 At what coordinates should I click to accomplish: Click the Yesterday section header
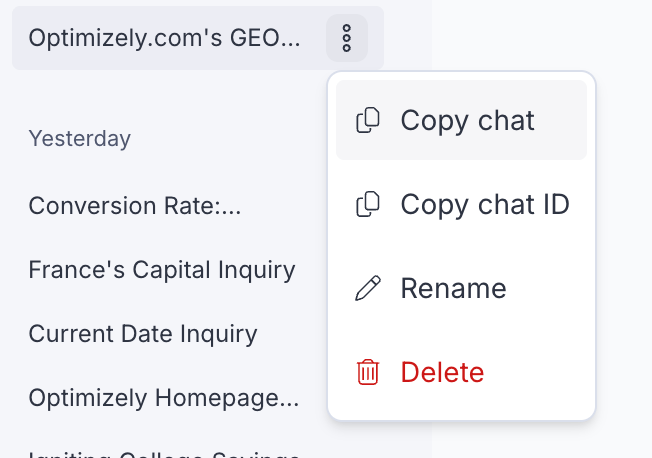coord(79,139)
